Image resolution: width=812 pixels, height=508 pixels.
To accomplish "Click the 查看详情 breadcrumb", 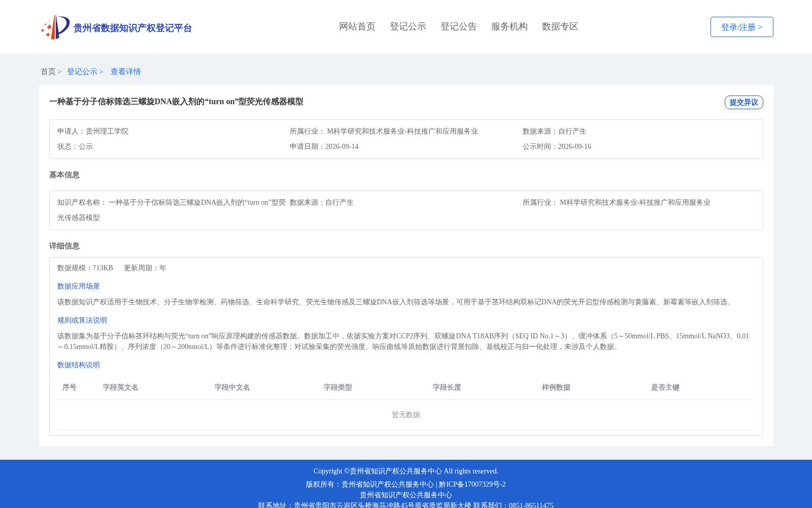I will pos(126,72).
